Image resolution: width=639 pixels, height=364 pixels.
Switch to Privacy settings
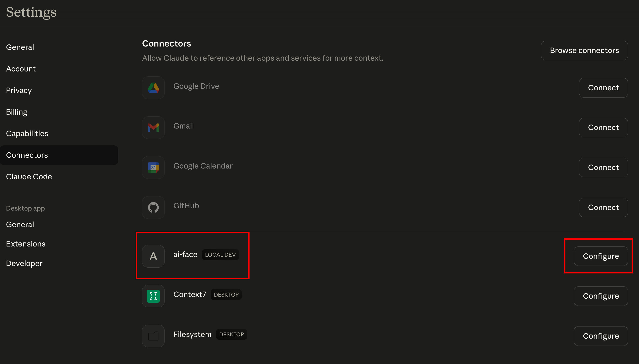(x=19, y=90)
